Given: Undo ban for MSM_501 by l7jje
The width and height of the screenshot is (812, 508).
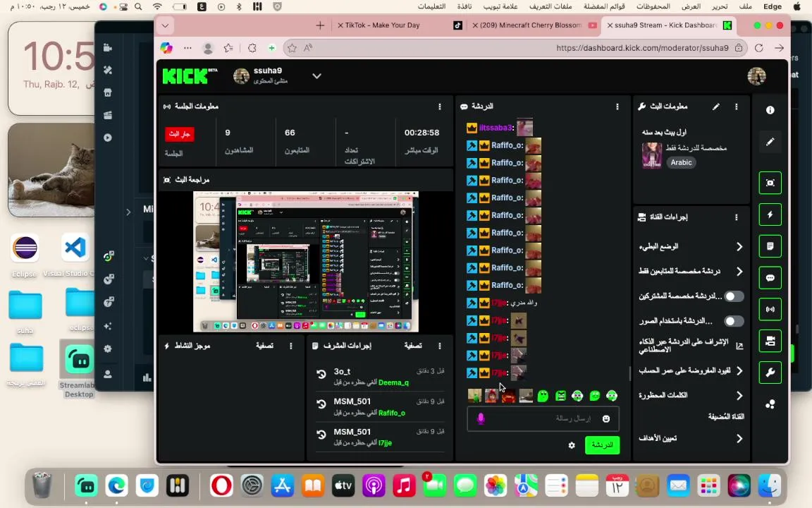Looking at the screenshot, I should 321,435.
